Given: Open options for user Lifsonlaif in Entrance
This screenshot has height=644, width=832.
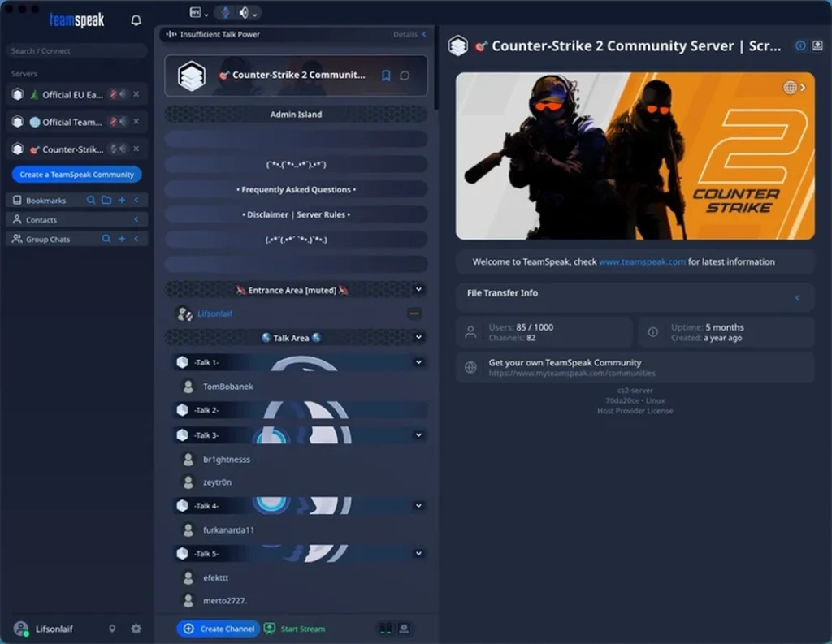Looking at the screenshot, I should tap(414, 313).
